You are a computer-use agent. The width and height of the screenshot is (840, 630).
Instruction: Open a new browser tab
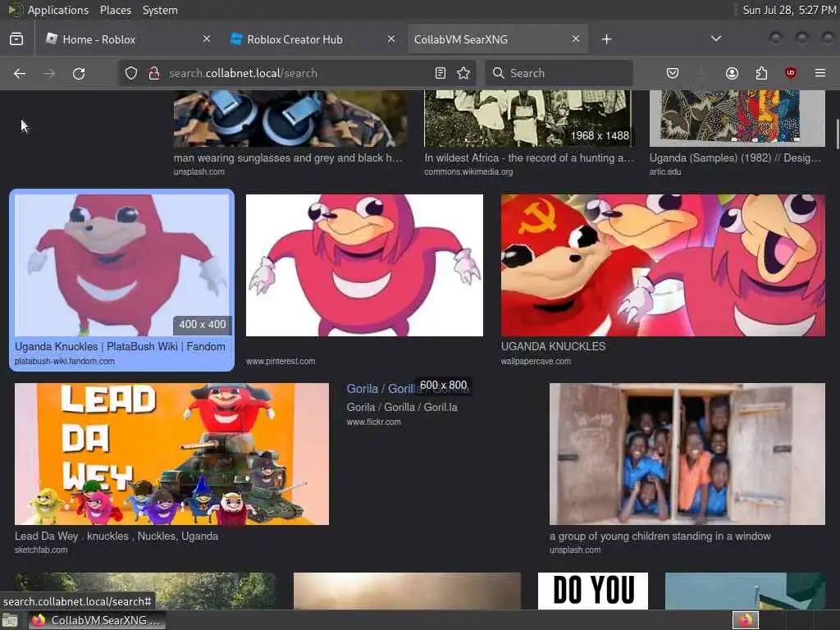point(606,39)
